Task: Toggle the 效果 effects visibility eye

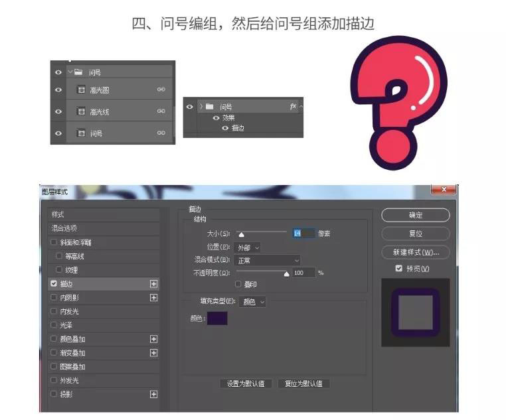Action: 216,118
